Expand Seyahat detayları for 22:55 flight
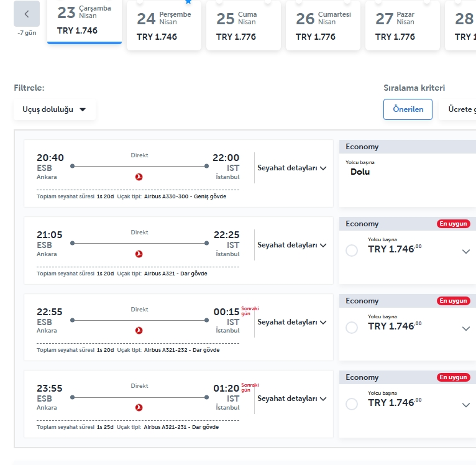 click(291, 322)
